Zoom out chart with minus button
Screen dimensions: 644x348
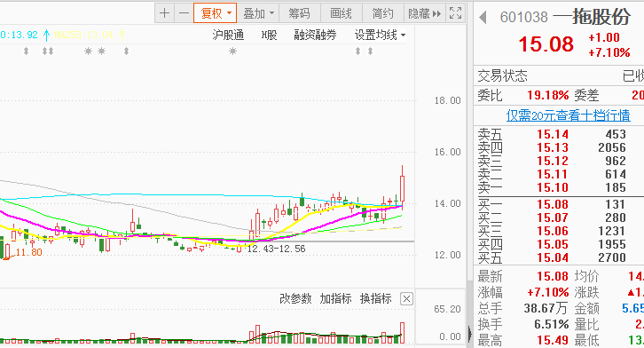pyautogui.click(x=184, y=13)
